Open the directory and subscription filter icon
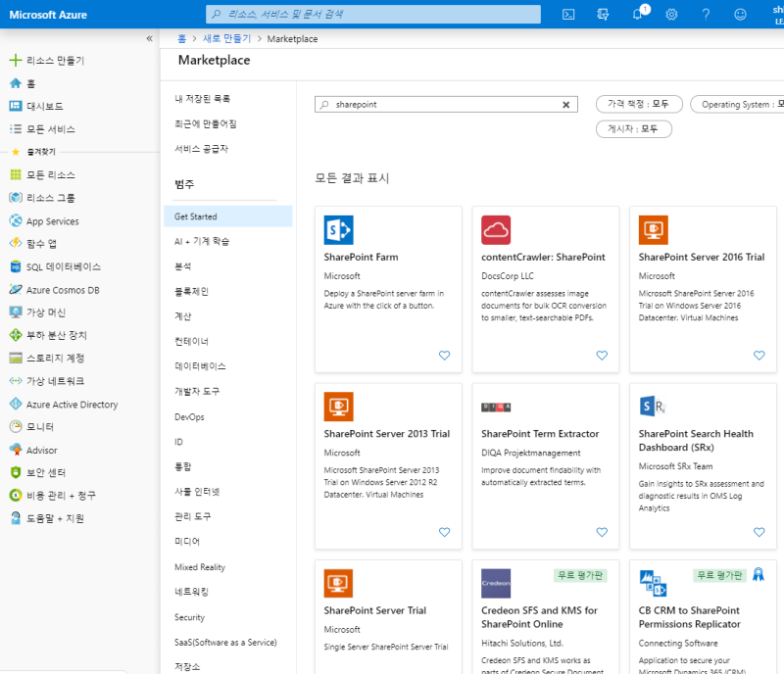 point(603,15)
